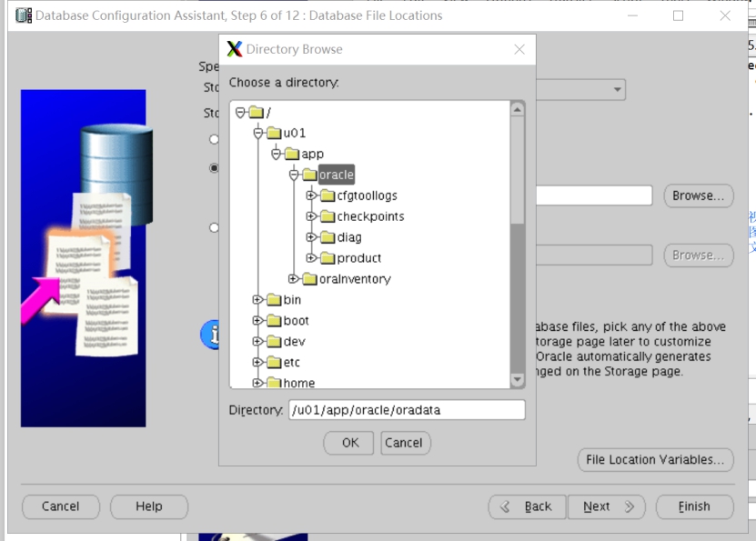The image size is (756, 541).
Task: Go Back to previous step
Action: pyautogui.click(x=528, y=506)
